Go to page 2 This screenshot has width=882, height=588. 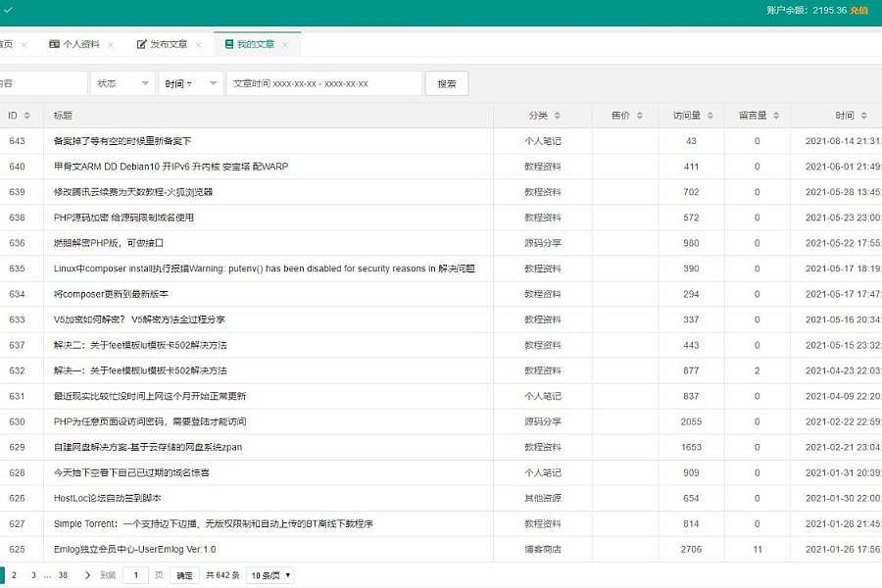(x=14, y=575)
